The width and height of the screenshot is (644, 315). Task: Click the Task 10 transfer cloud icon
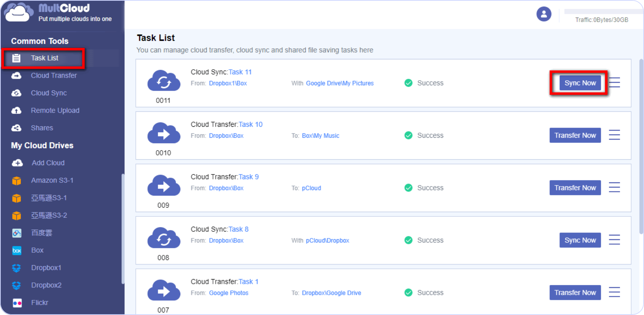164,134
